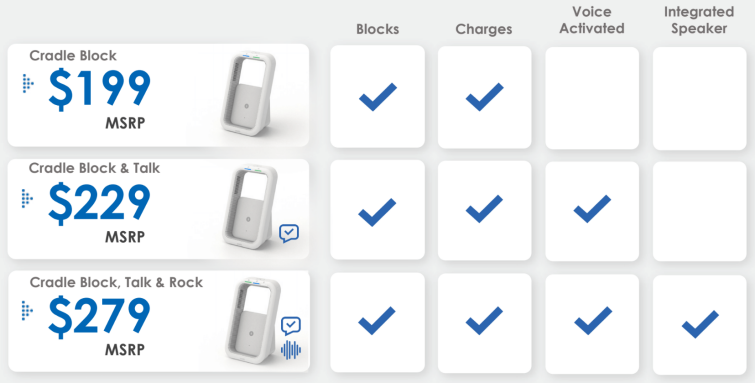
Task: Click the empty Integrated Speaker box for the $229 model
Action: [x=700, y=211]
